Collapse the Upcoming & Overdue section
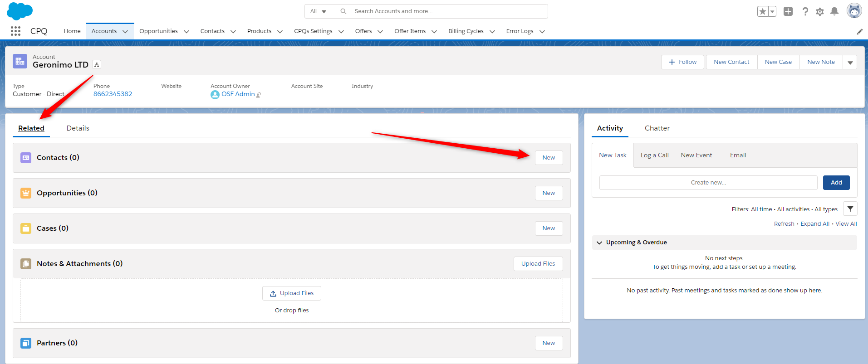The width and height of the screenshot is (868, 364). tap(599, 243)
